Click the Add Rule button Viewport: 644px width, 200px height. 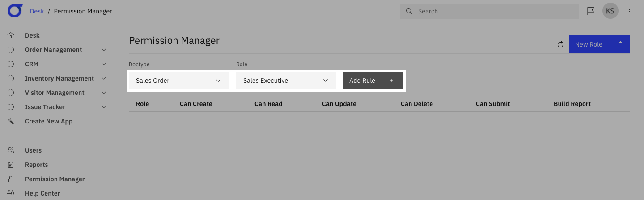pos(373,81)
